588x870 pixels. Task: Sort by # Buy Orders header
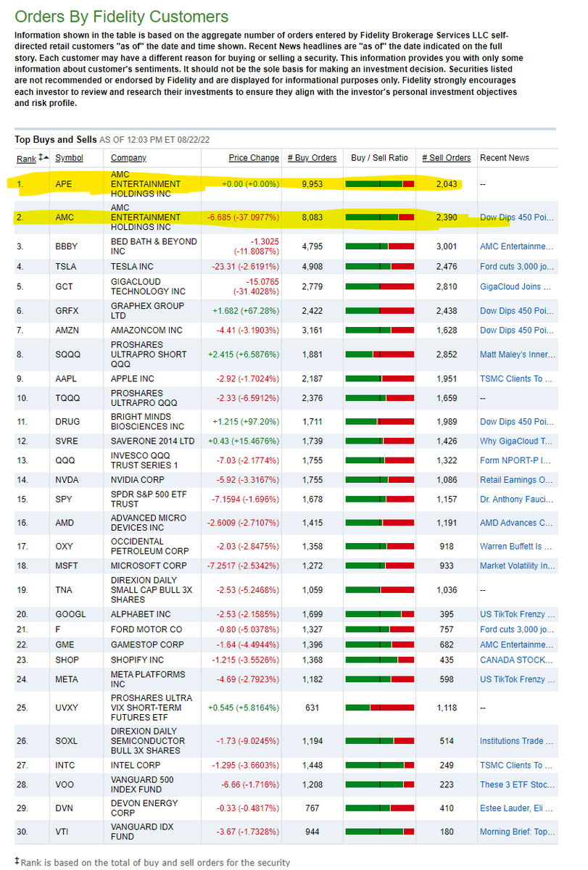(312, 157)
